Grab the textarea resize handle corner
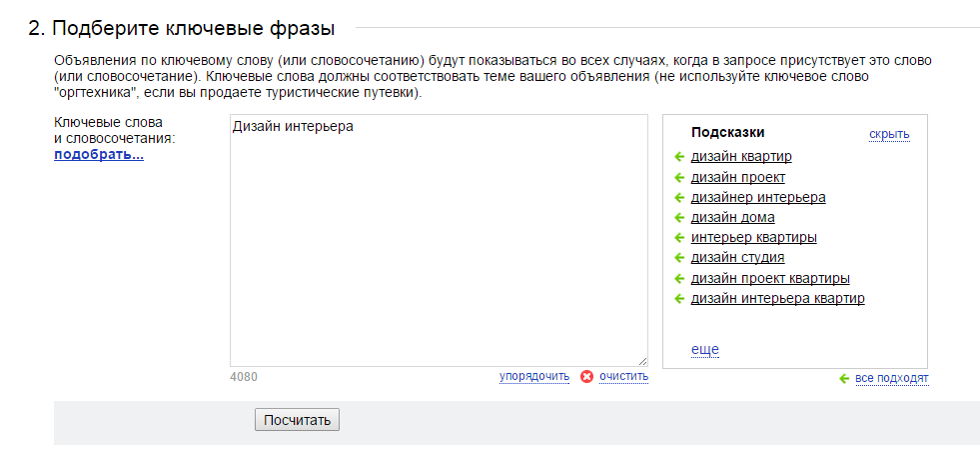This screenshot has width=980, height=464. tap(643, 361)
